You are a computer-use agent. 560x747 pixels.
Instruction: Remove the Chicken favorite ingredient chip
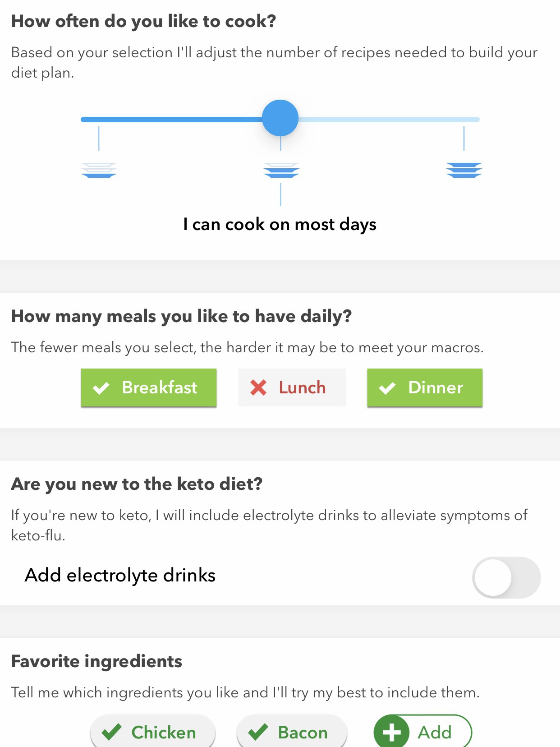click(x=153, y=732)
